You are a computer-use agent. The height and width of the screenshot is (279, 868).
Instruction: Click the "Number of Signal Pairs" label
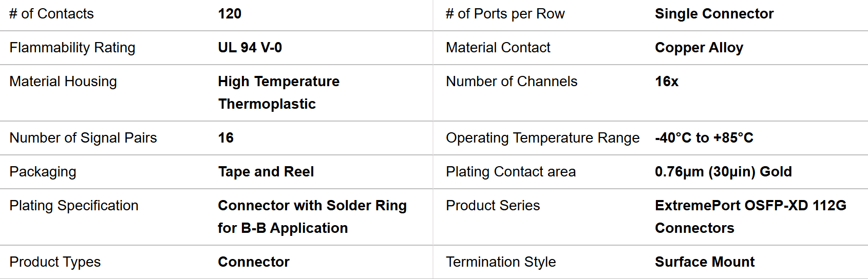point(83,138)
